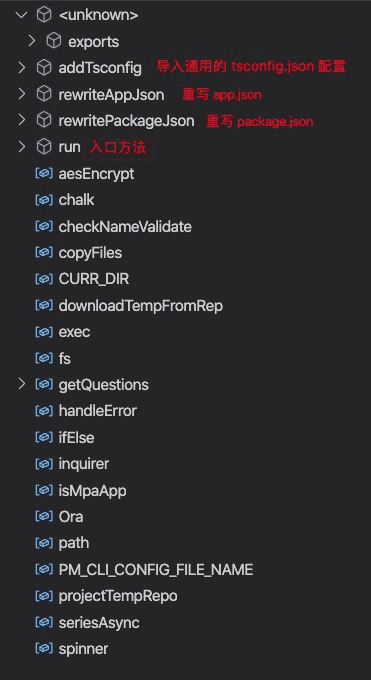The height and width of the screenshot is (680, 371).
Task: Click the variable icon beside CURR_DIR
Action: (44, 279)
